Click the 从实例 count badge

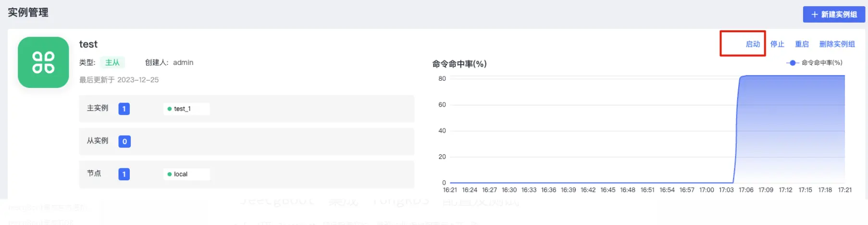click(x=124, y=141)
